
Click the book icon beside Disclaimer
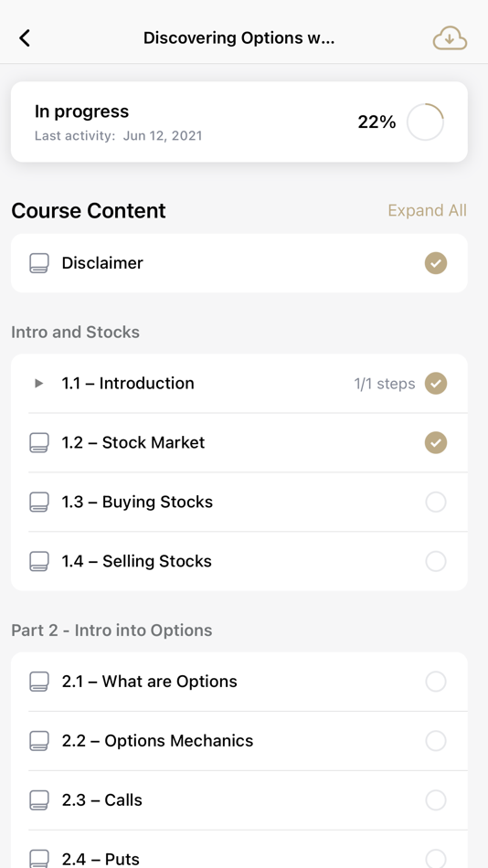point(38,263)
